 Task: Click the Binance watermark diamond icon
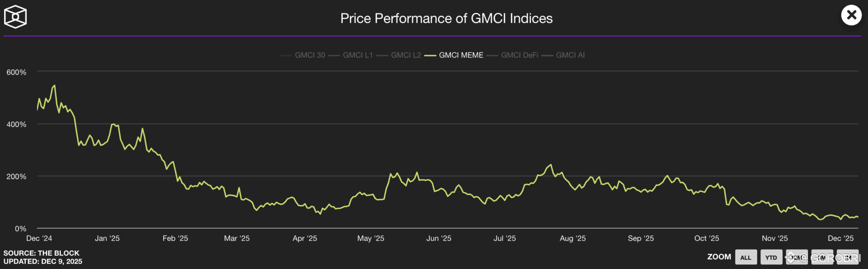coord(790,258)
